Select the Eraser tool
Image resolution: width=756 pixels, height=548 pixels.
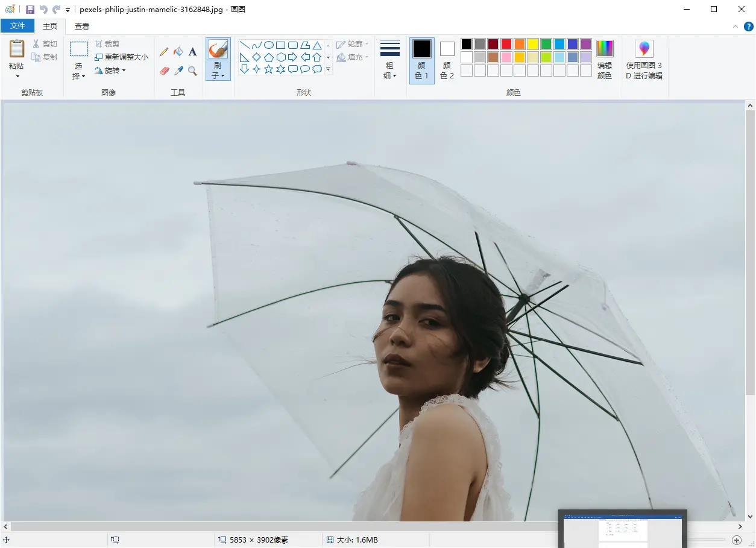tap(164, 71)
